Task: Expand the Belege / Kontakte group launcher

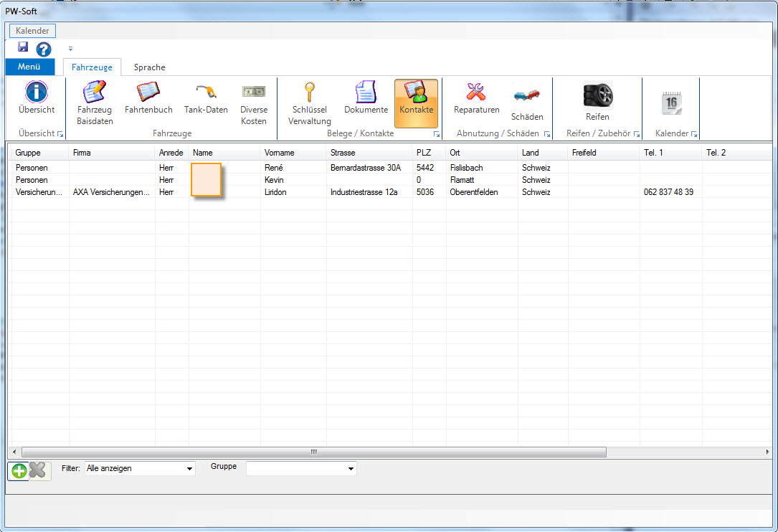Action: pos(437,134)
